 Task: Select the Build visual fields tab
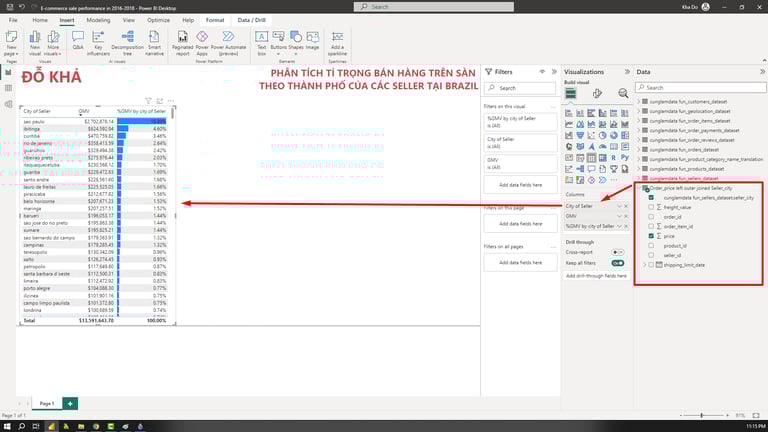pyautogui.click(x=571, y=93)
